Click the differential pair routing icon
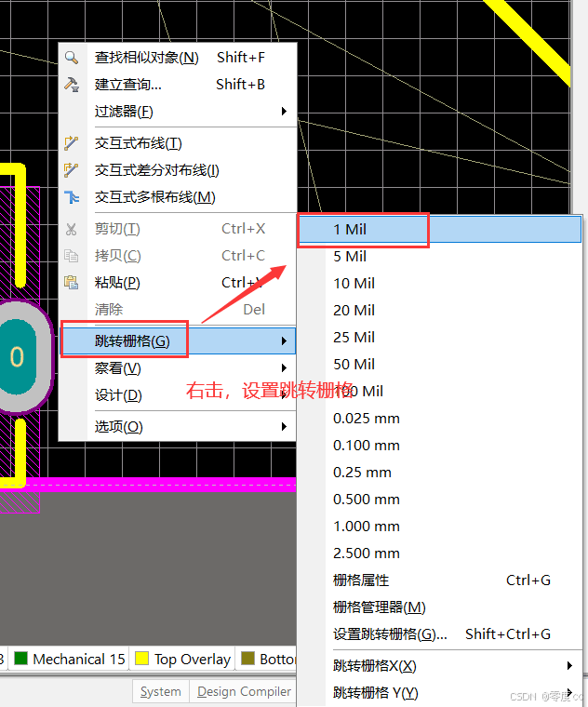588x707 pixels. tap(72, 170)
